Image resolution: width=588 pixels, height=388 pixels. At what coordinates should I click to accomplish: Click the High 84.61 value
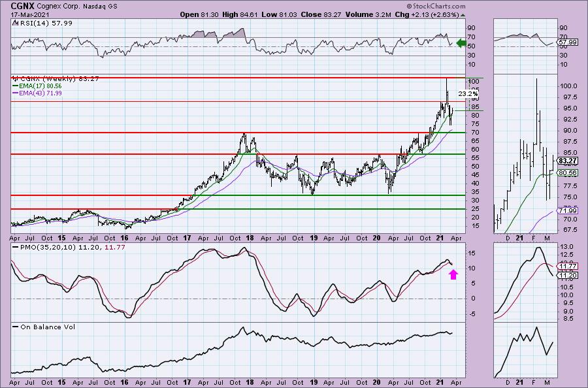point(240,14)
